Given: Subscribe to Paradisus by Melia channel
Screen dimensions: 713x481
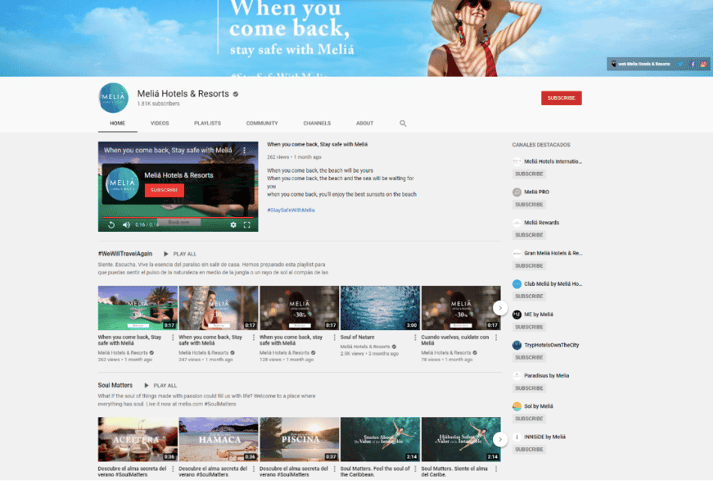Looking at the screenshot, I should [529, 388].
